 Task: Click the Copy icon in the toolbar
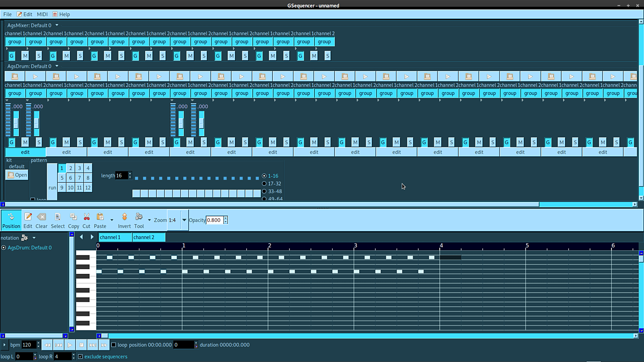73,220
